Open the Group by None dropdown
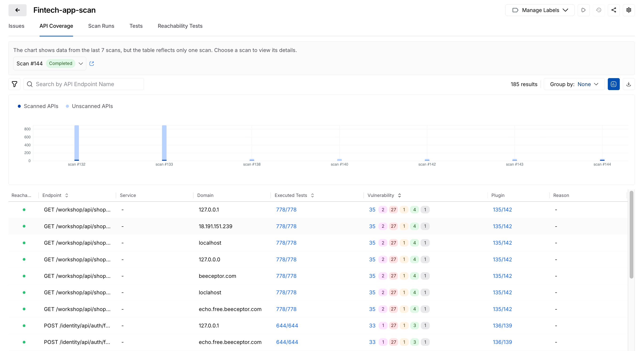Viewport: 644px width, 351px height. click(574, 84)
